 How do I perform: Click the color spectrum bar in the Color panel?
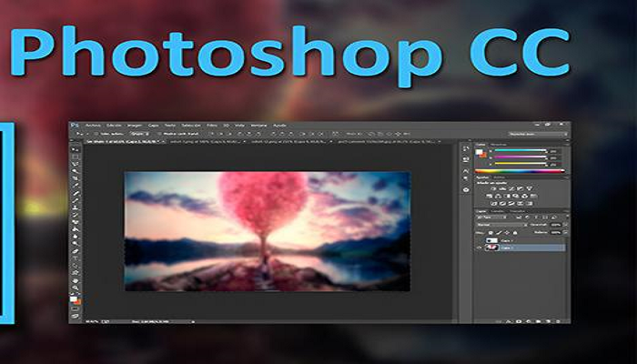coord(519,169)
